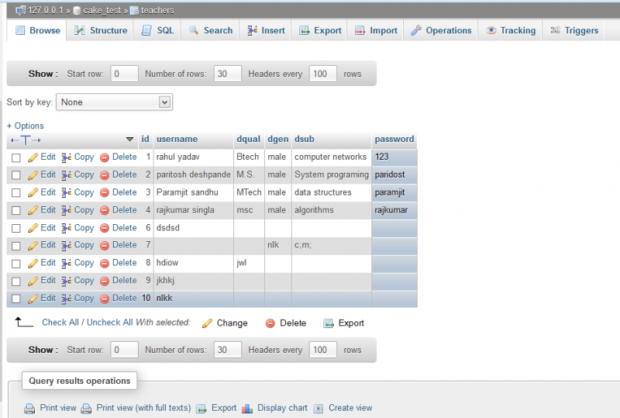Click the pencil Edit icon for rahul yadav
The width and height of the screenshot is (620, 418).
point(32,157)
